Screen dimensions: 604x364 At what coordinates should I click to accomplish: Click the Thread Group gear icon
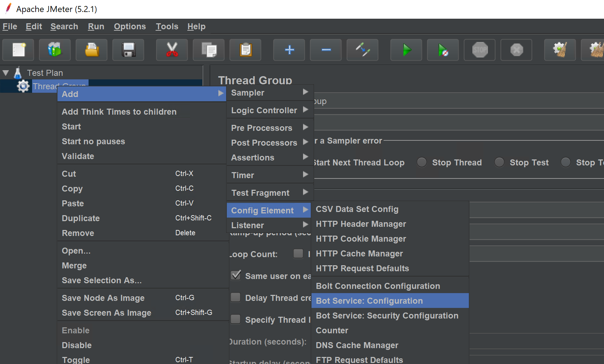coord(23,86)
